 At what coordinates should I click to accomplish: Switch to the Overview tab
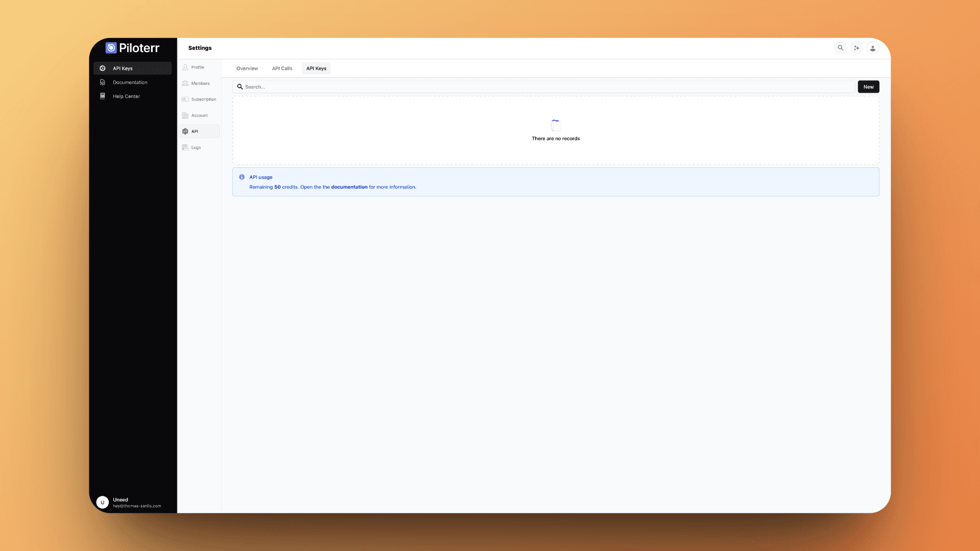(x=247, y=68)
